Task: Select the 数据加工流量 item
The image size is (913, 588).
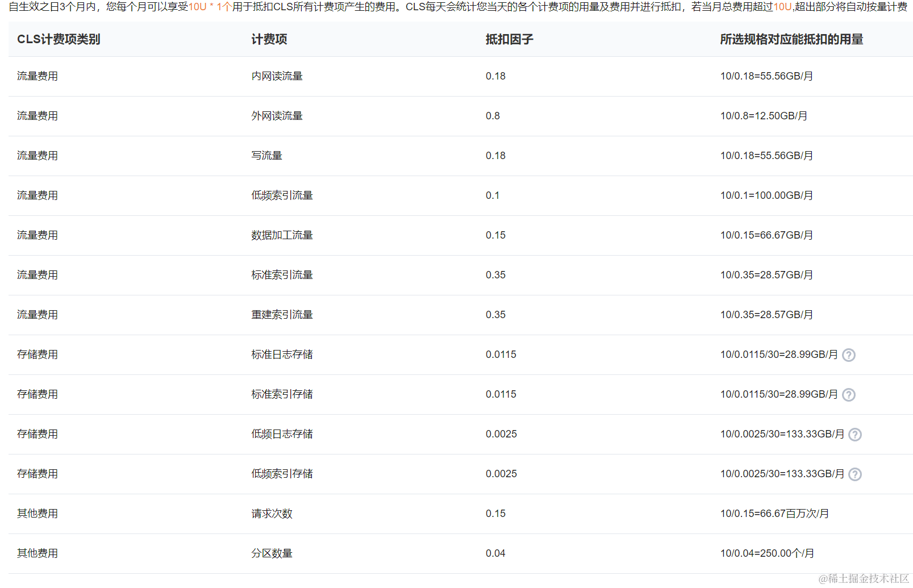Action: (x=281, y=235)
